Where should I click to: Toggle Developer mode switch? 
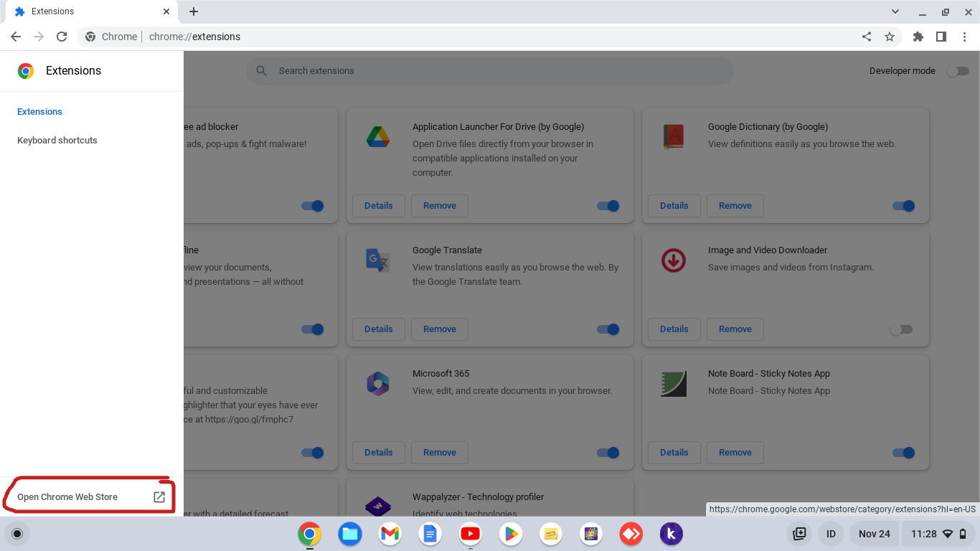click(958, 71)
